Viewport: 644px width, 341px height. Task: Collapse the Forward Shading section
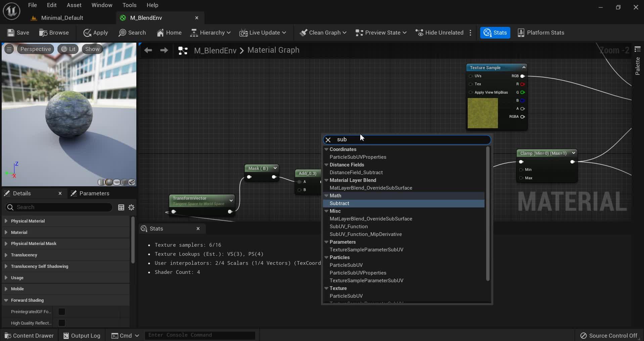pos(6,300)
